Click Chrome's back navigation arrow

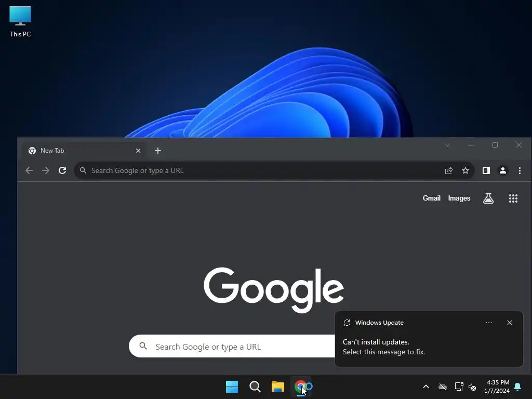point(29,170)
